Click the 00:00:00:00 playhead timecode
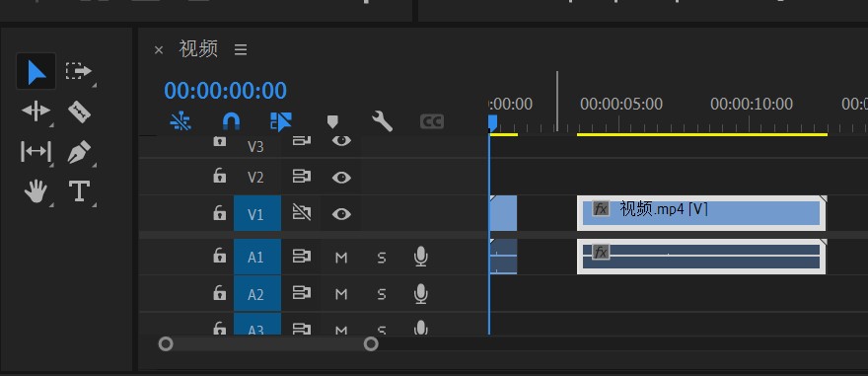The height and width of the screenshot is (376, 868). (x=225, y=91)
